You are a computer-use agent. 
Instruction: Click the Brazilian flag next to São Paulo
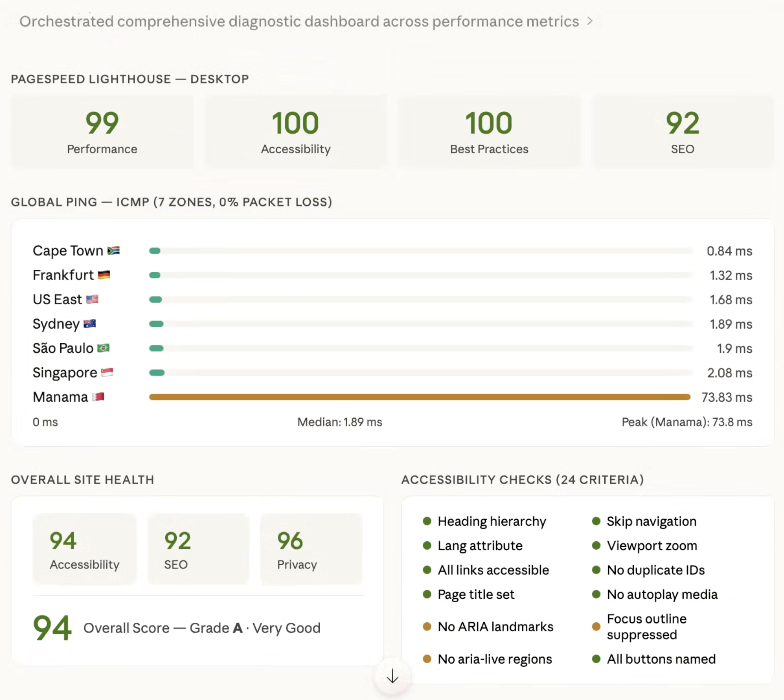(x=103, y=348)
